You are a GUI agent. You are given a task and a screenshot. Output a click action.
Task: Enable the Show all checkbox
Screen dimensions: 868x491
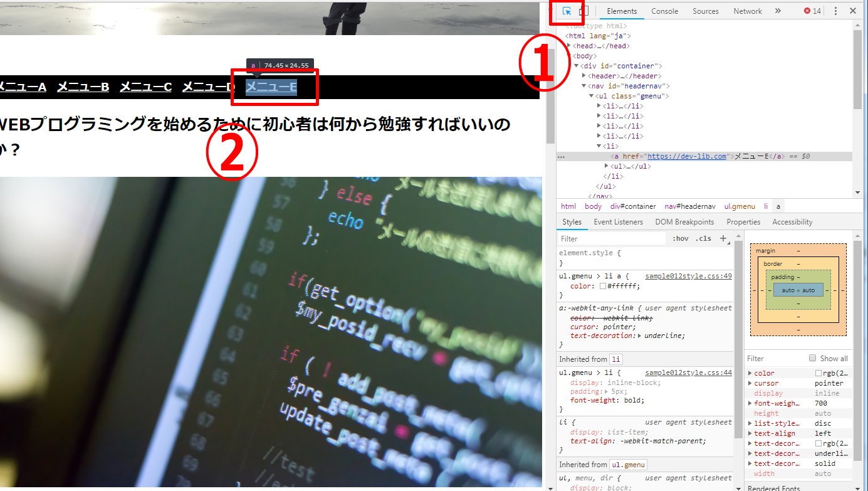[x=813, y=358]
